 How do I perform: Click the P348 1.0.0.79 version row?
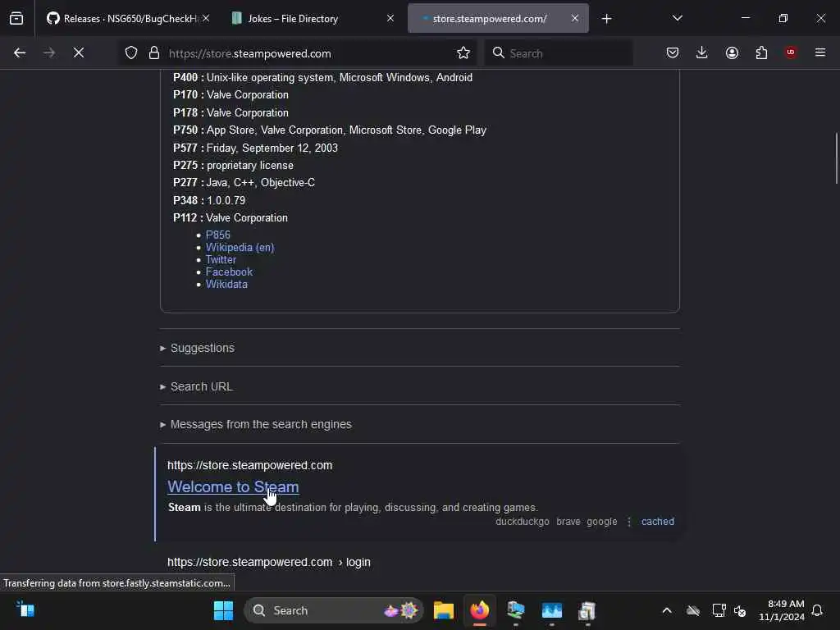click(x=209, y=200)
